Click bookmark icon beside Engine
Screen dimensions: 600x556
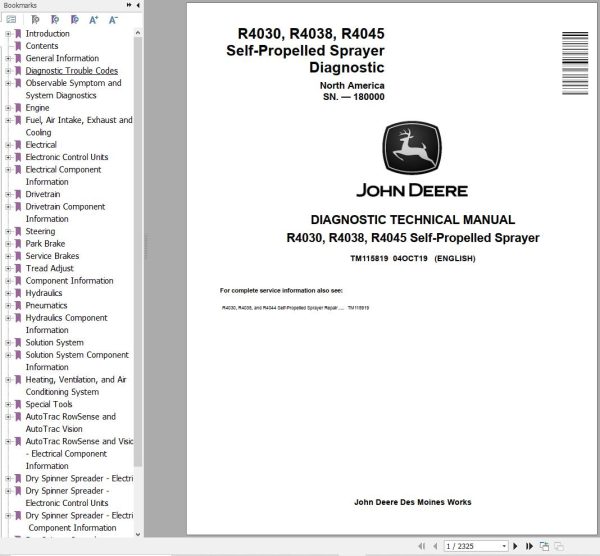point(18,108)
